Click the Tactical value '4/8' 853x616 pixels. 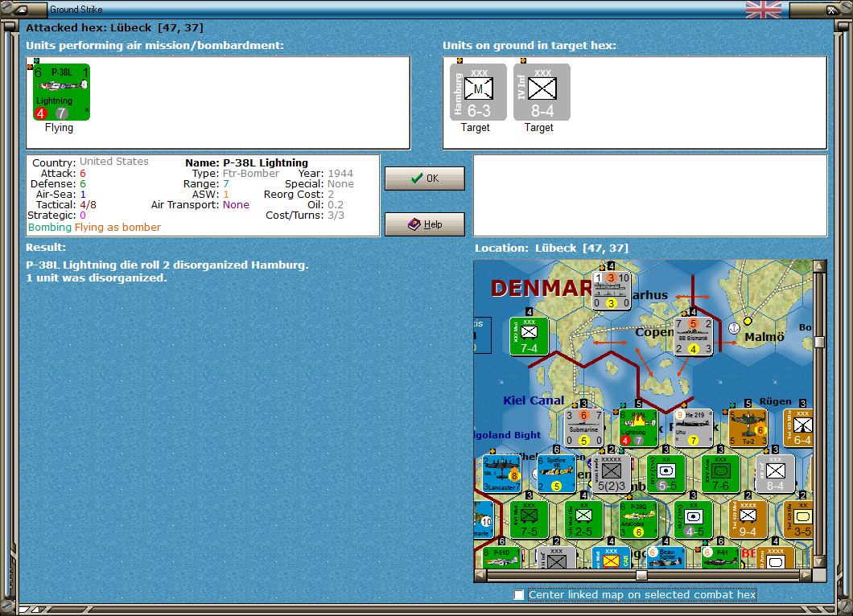[89, 205]
